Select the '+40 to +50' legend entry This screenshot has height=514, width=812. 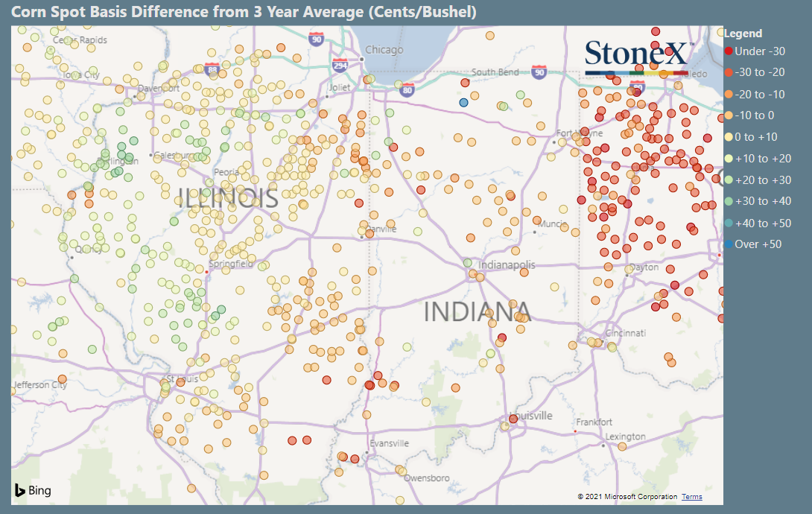pyautogui.click(x=758, y=223)
